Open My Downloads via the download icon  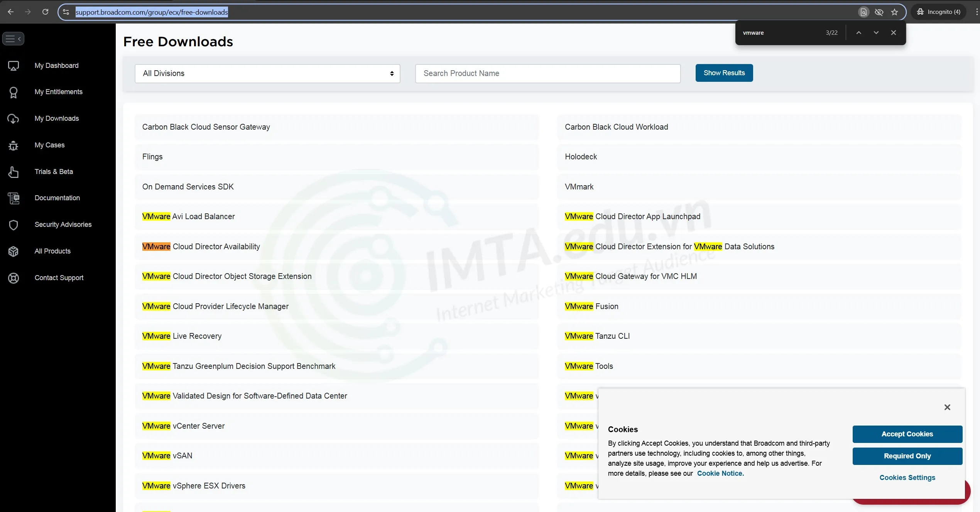14,119
